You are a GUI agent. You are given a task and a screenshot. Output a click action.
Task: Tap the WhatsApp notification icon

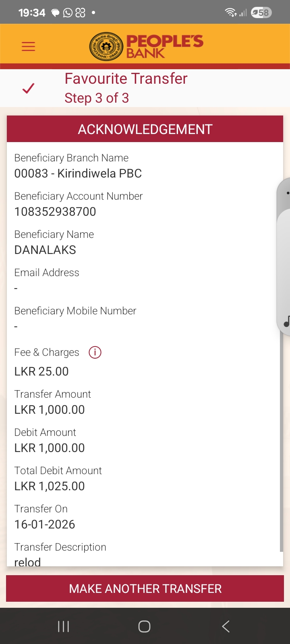tap(68, 13)
